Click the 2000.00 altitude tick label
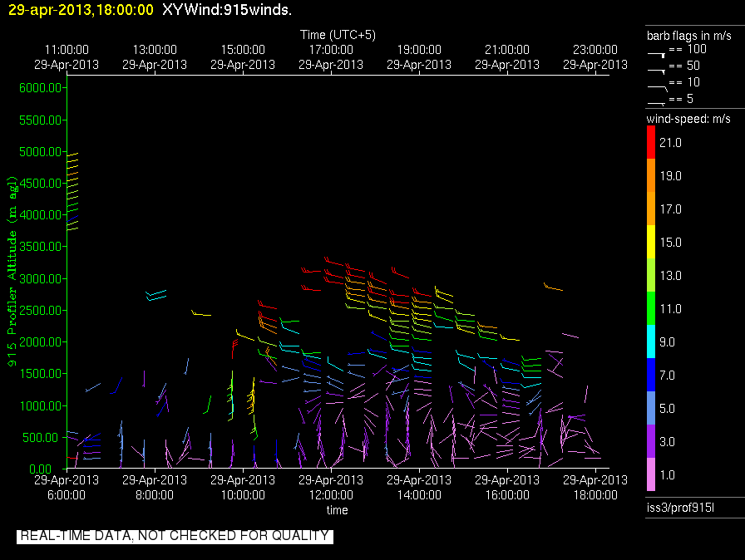Viewport: 745px width, 560px height. pyautogui.click(x=41, y=342)
